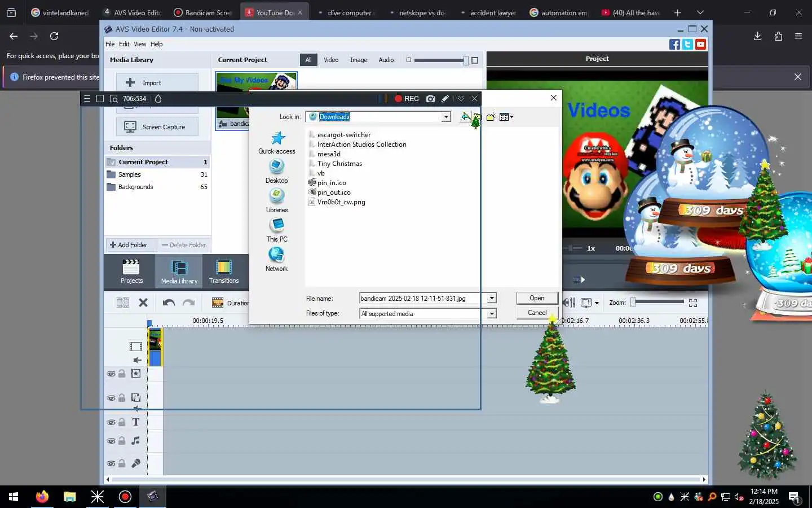Collapse Bandicam bar with double-chevron icon
The image size is (812, 508).
pyautogui.click(x=461, y=99)
